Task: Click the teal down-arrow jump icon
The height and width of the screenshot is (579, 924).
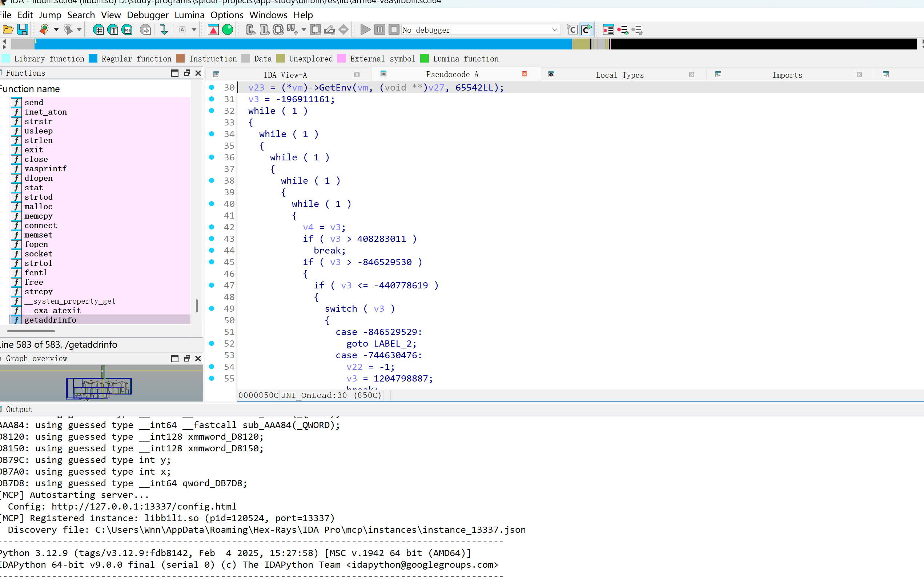Action: pyautogui.click(x=164, y=29)
